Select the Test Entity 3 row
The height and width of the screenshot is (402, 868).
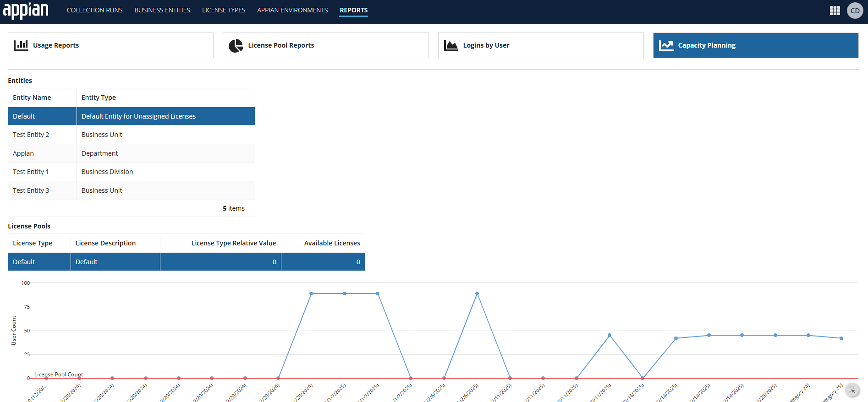tap(131, 190)
